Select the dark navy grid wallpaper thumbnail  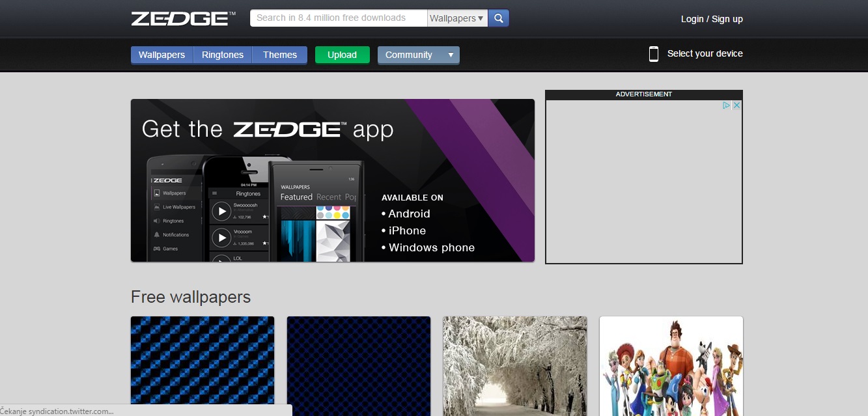[359, 365]
